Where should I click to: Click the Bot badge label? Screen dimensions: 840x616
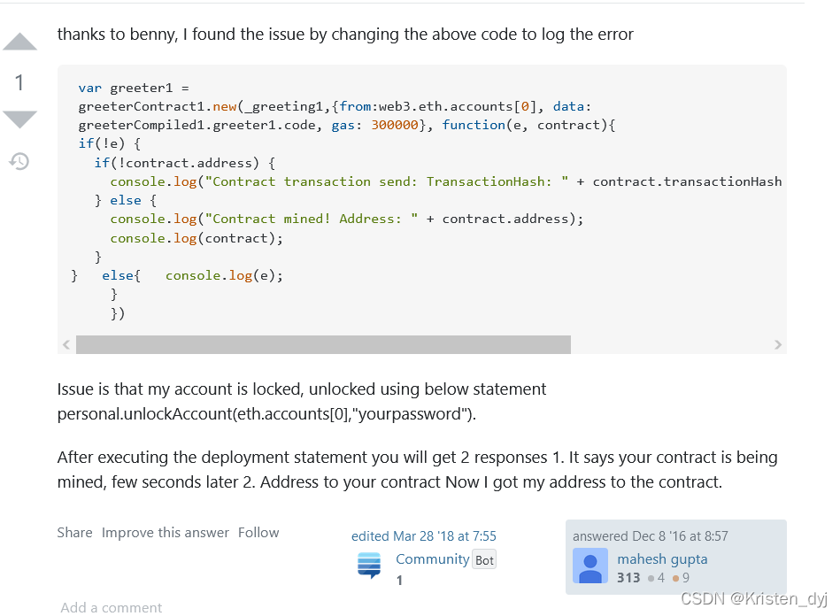(484, 560)
